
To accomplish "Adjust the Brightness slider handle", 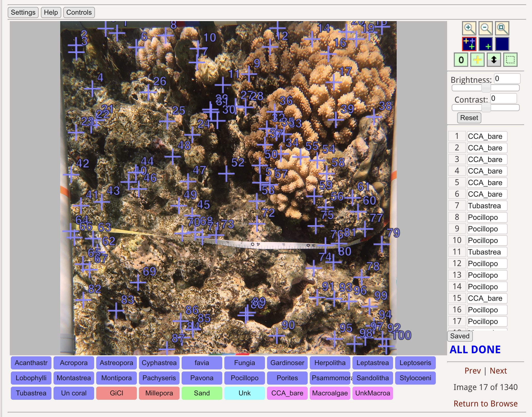I will click(486, 88).
